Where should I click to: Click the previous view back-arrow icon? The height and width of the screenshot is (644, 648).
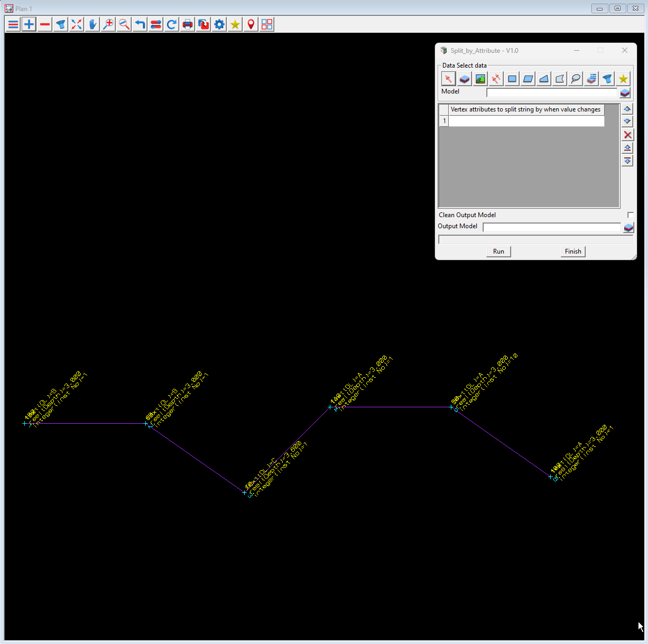[140, 24]
